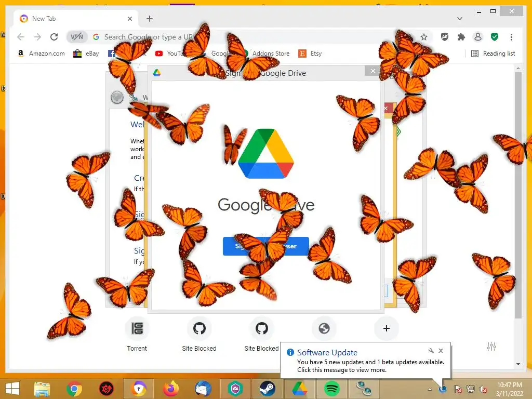Open the browser three-dot menu
This screenshot has width=532, height=399.
tap(511, 37)
